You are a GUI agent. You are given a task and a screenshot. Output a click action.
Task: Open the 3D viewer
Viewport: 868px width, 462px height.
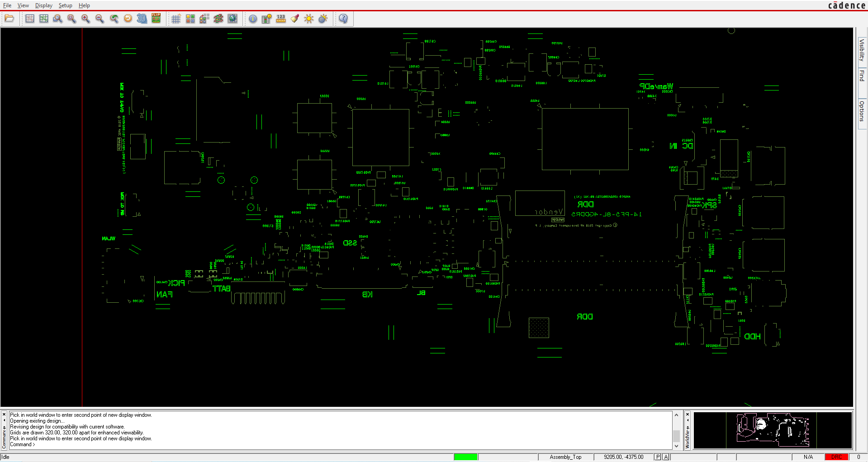point(142,19)
